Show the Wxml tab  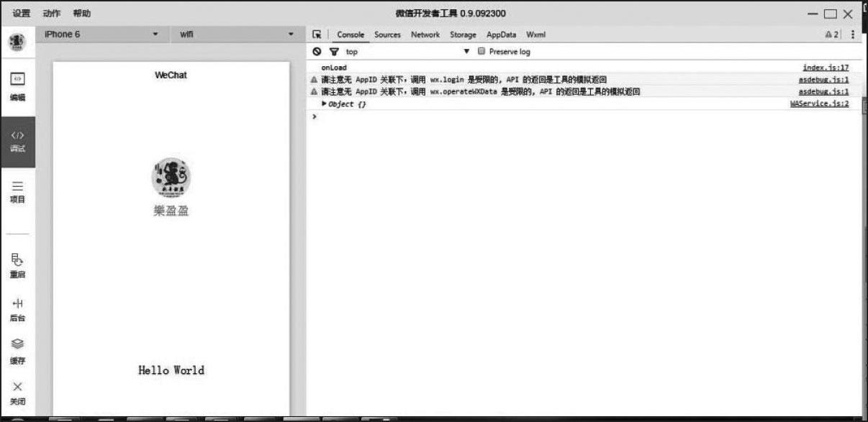coord(535,35)
